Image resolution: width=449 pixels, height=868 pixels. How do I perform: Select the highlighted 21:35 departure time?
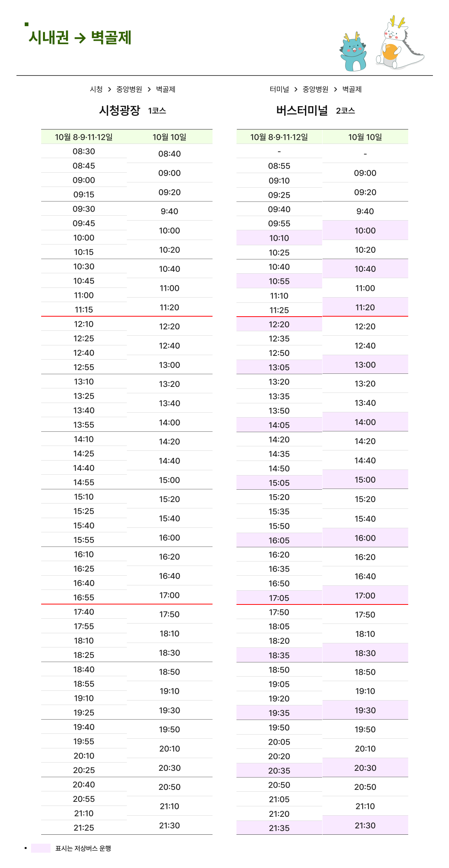pos(279,828)
